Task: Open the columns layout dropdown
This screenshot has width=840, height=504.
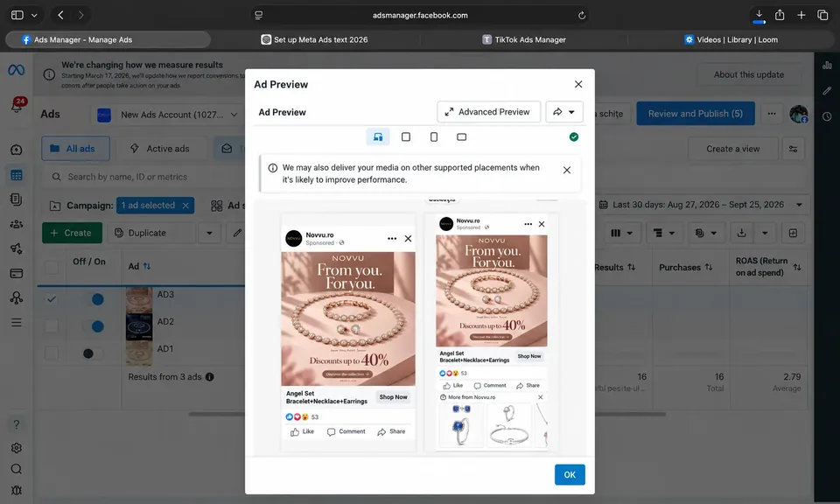Action: click(621, 233)
